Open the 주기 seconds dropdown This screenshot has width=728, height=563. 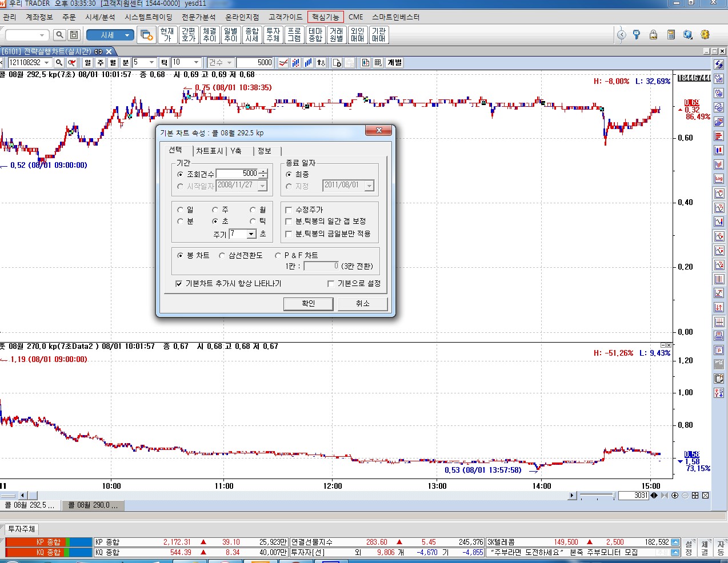251,234
